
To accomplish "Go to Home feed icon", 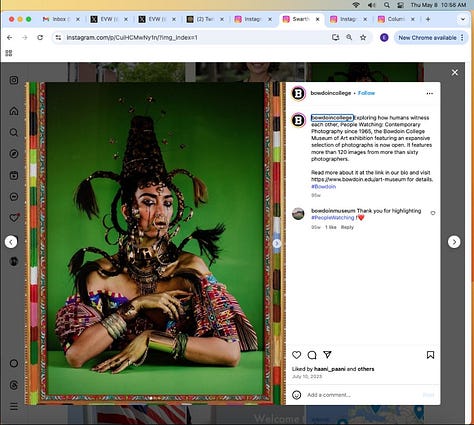I will point(14,111).
